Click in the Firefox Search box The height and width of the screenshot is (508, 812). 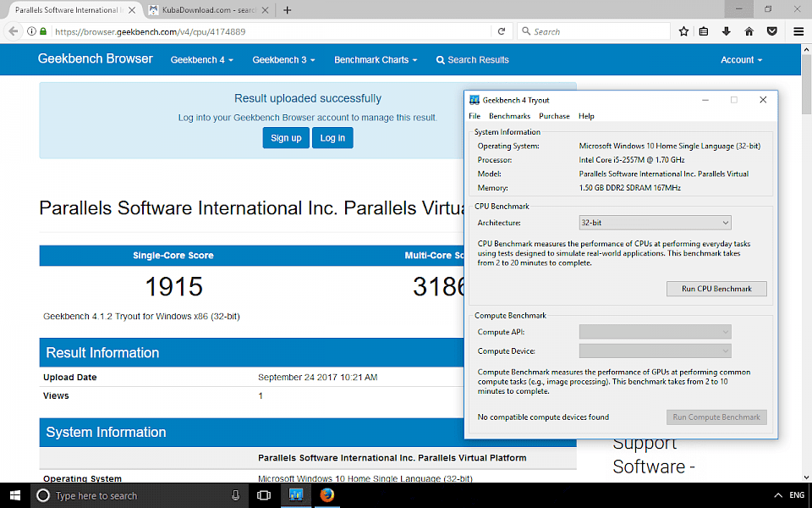click(594, 31)
